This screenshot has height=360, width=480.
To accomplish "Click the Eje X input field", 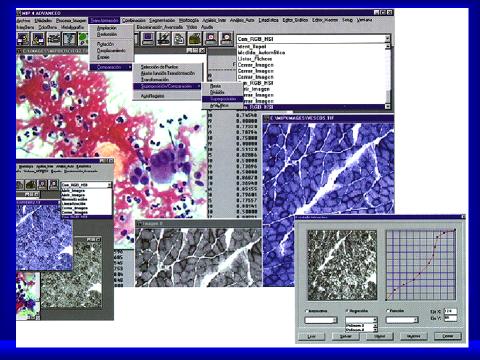I will coord(450,311).
